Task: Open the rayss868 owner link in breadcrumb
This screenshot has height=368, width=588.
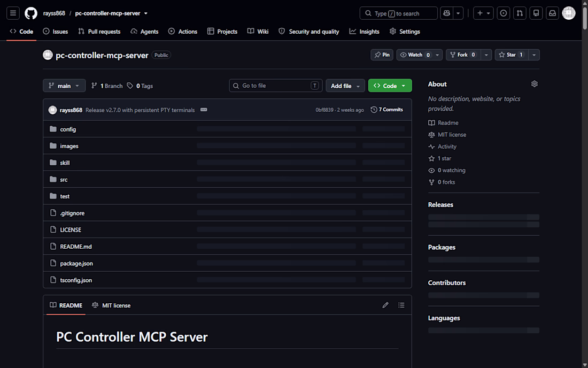Action: pyautogui.click(x=54, y=13)
